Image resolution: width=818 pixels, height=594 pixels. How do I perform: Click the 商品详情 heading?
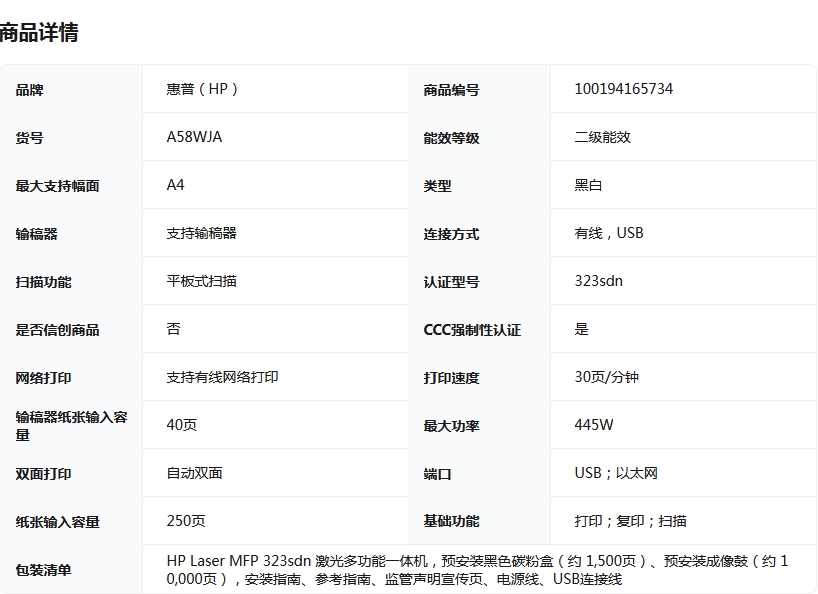(39, 32)
